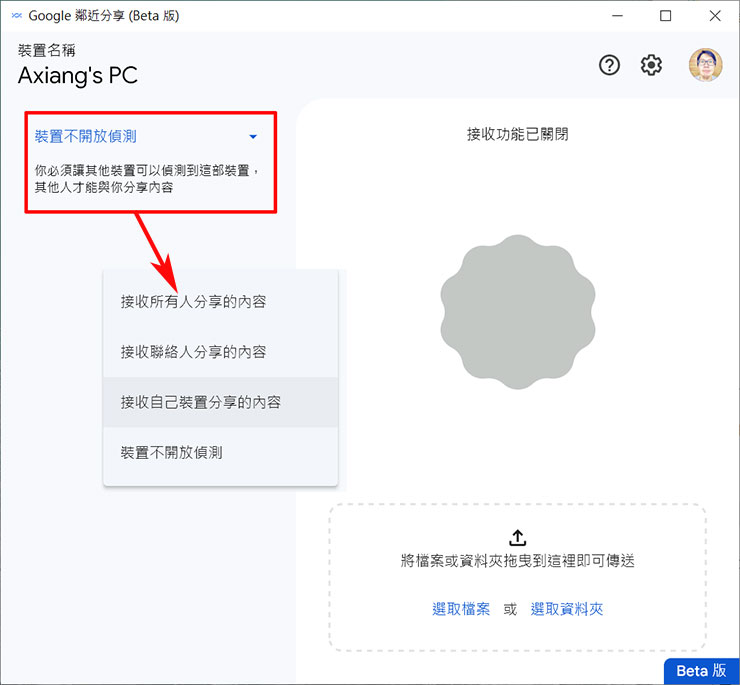Screen dimensions: 740x685
Task: Open the help question mark icon
Action: (x=609, y=65)
